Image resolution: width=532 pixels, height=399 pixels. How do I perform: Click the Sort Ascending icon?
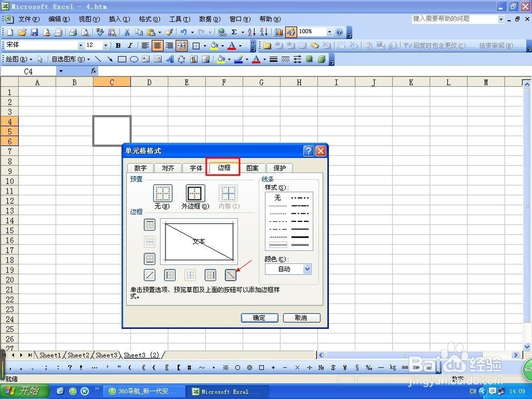tap(252, 32)
